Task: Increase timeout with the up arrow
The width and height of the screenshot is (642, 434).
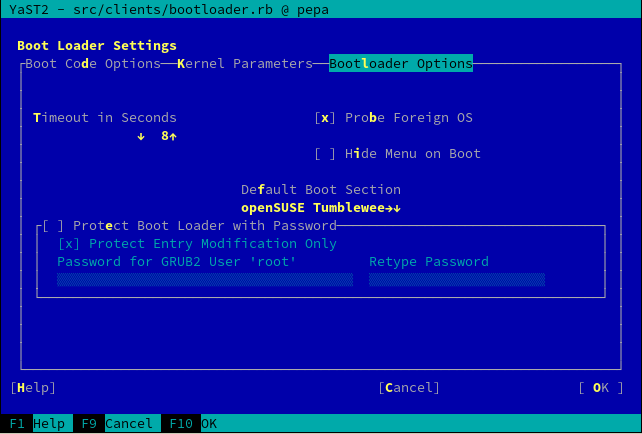Action: 173,136
